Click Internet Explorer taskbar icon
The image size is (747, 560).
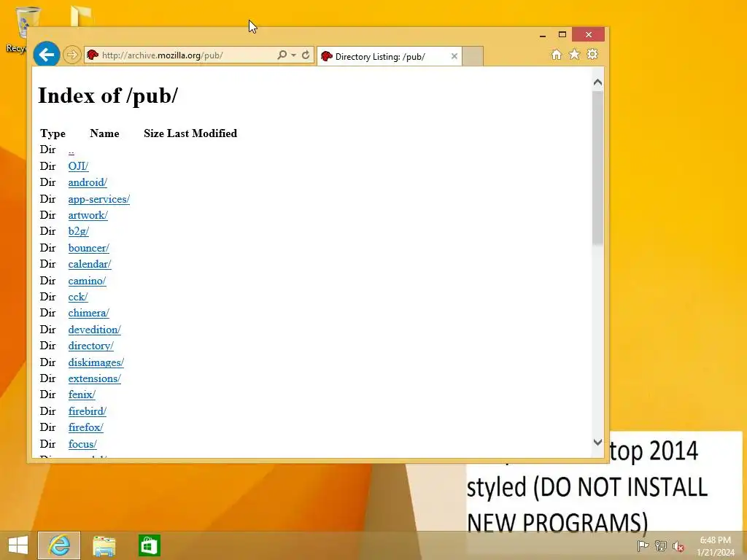point(59,545)
